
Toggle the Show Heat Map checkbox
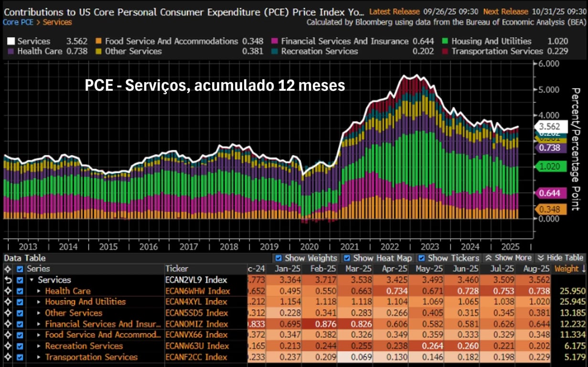click(x=347, y=258)
